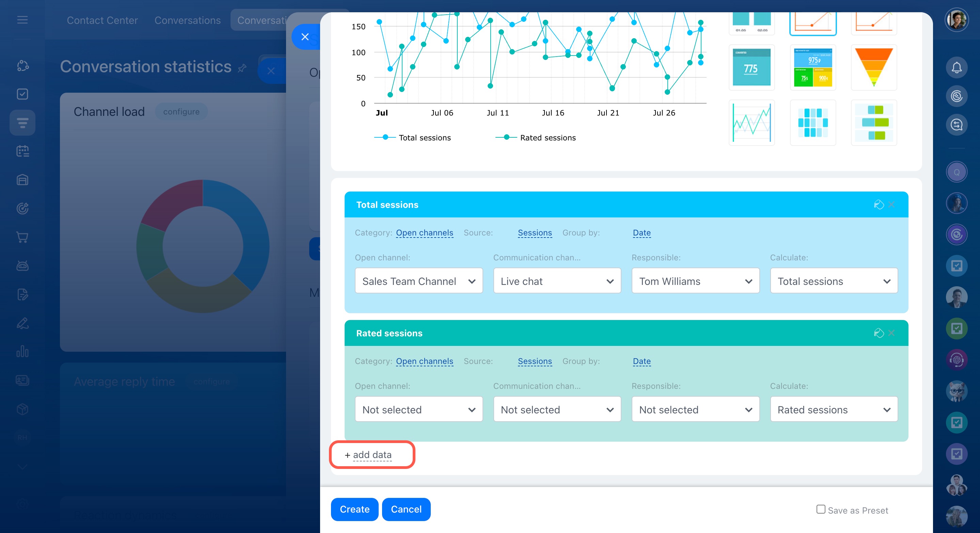Open the shopping cart icon in sidebar
The height and width of the screenshot is (533, 980).
pyautogui.click(x=22, y=237)
